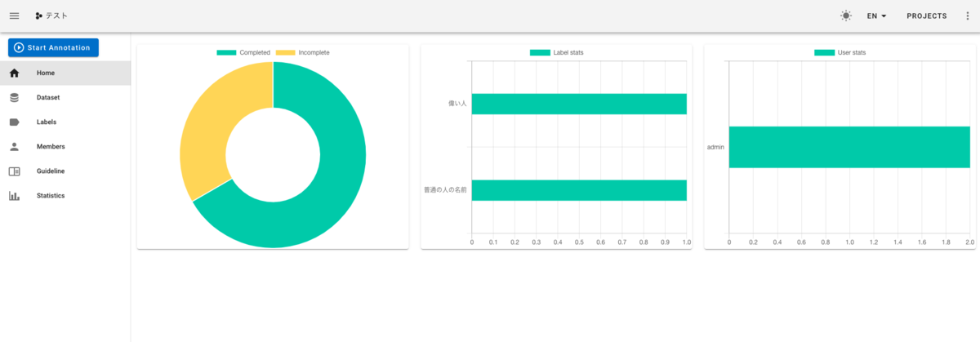Click the 普通の人の名前 bar in Label stats

click(x=579, y=190)
